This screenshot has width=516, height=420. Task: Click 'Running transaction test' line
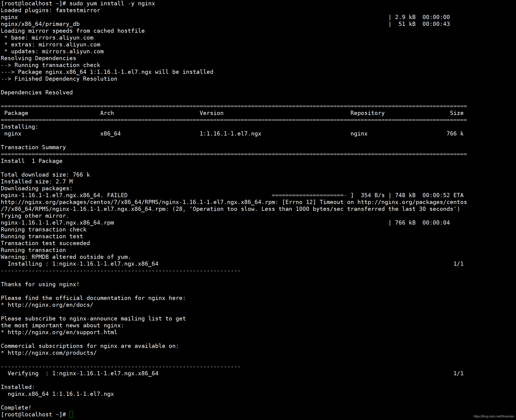[42, 237]
